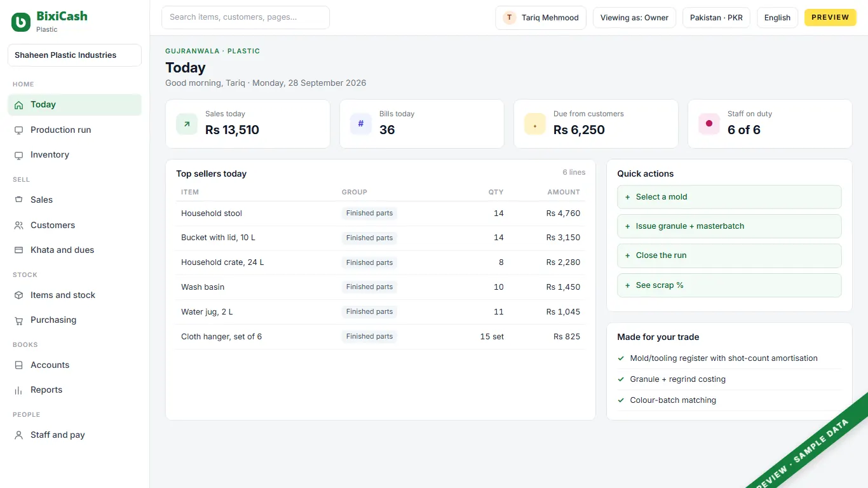Click the Due from customers yellow icon
Screen dimensions: 868x488
click(535, 124)
